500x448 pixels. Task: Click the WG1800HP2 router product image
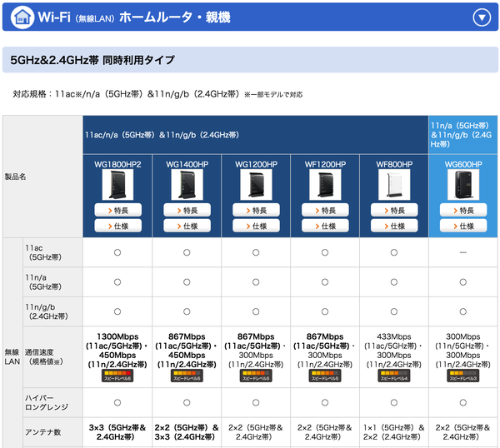(117, 185)
